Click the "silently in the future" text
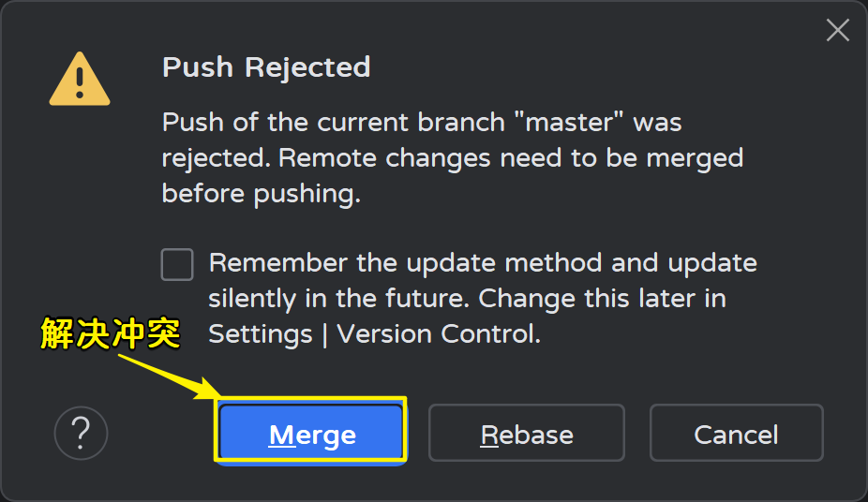The width and height of the screenshot is (868, 502). (339, 299)
